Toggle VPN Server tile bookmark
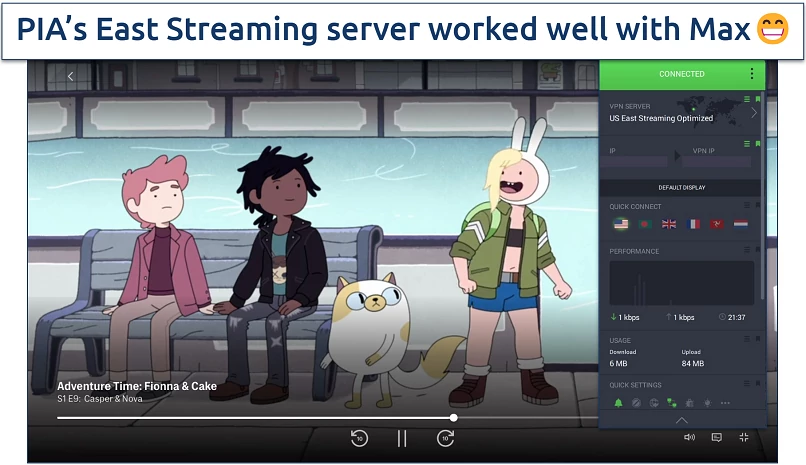 tap(758, 99)
